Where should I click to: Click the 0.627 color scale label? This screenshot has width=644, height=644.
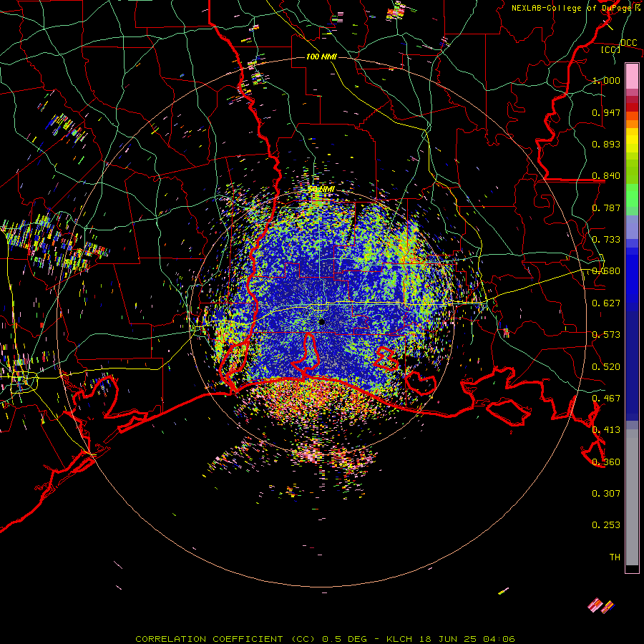(606, 303)
